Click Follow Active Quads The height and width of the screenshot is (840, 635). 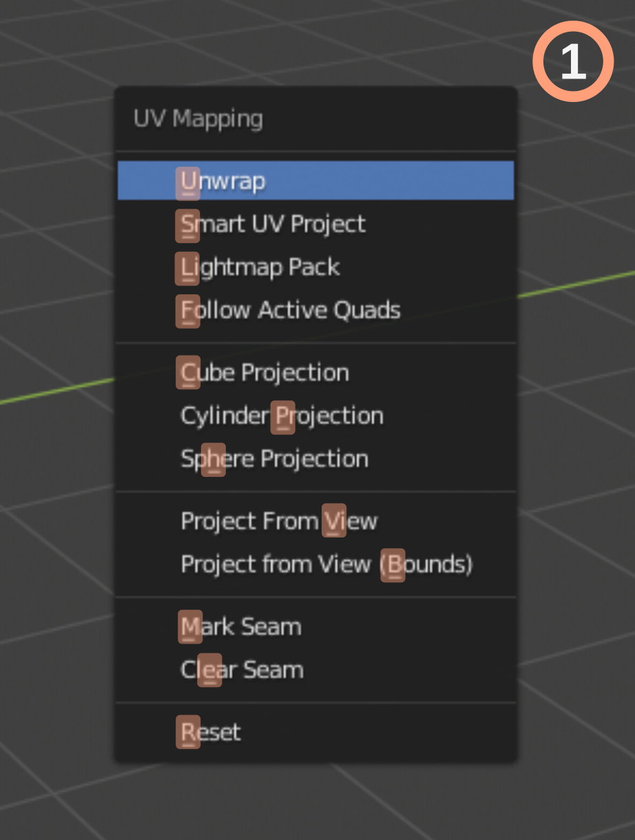pos(315,310)
